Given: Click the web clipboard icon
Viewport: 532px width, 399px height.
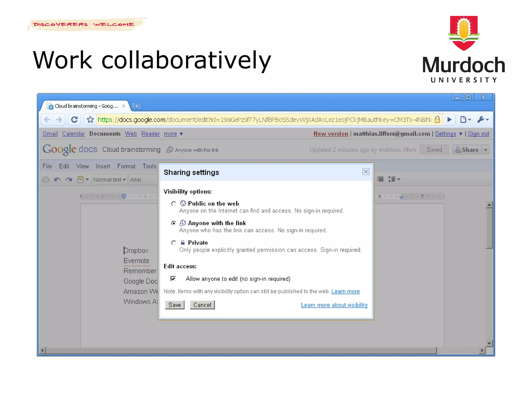Looking at the screenshot, I should 81,179.
